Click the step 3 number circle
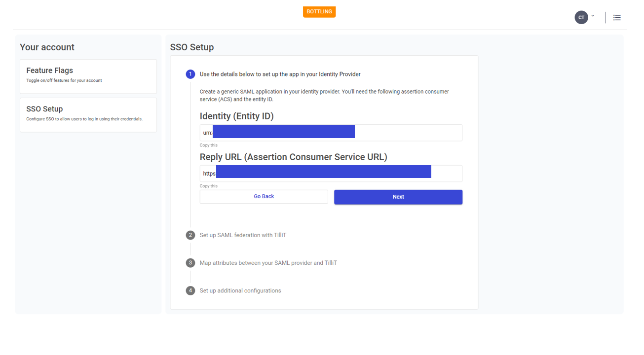The height and width of the screenshot is (355, 644). click(190, 263)
